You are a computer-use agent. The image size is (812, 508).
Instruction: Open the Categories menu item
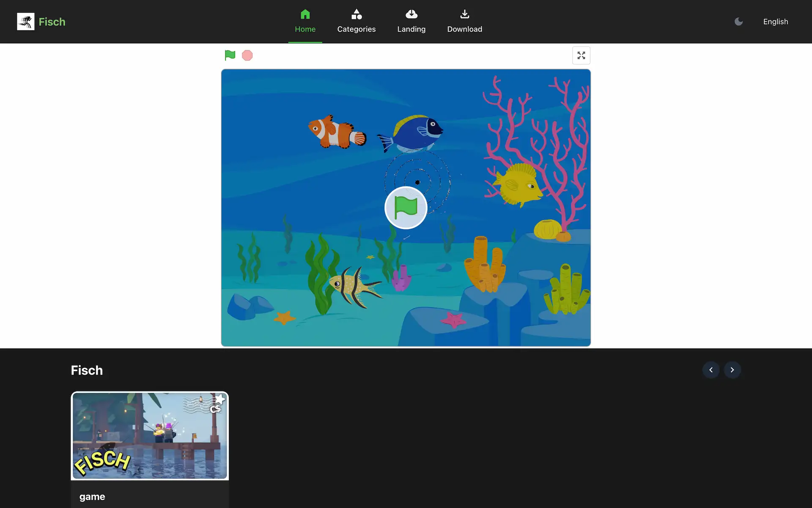pyautogui.click(x=356, y=22)
